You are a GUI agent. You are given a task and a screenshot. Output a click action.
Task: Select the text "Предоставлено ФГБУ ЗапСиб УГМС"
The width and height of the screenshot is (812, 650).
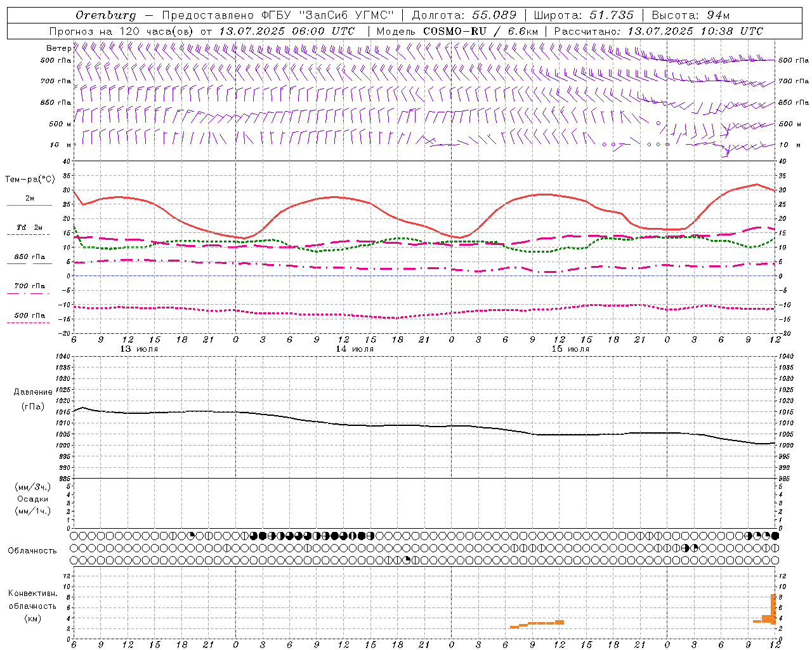pyautogui.click(x=279, y=15)
